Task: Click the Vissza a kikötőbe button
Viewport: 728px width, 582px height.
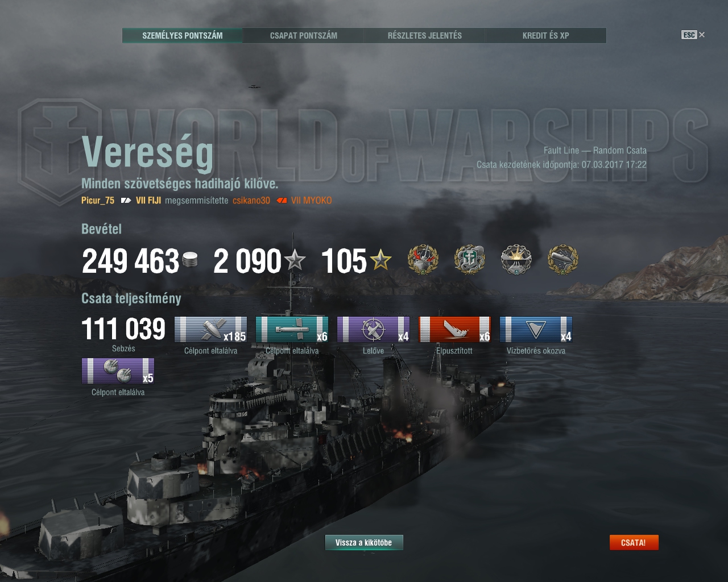Action: pyautogui.click(x=364, y=543)
